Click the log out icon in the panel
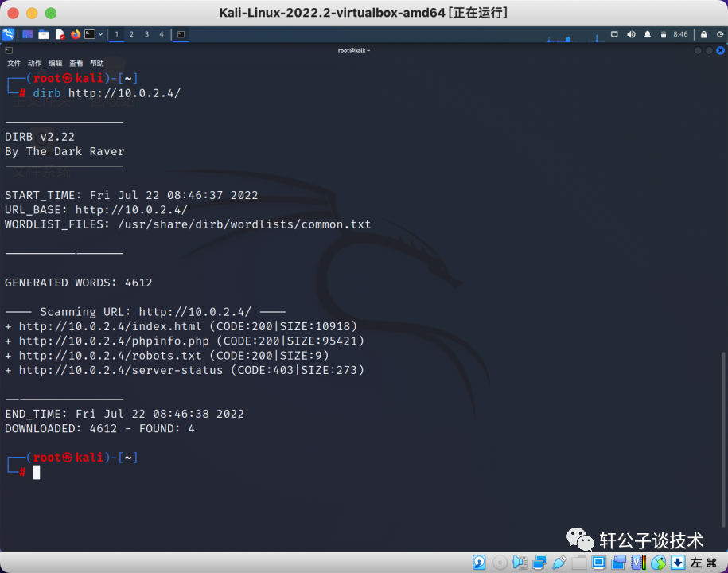 719,34
